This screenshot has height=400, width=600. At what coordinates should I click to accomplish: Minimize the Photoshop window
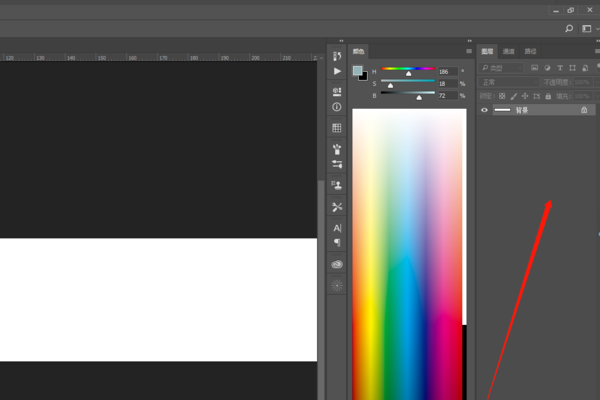click(x=556, y=10)
